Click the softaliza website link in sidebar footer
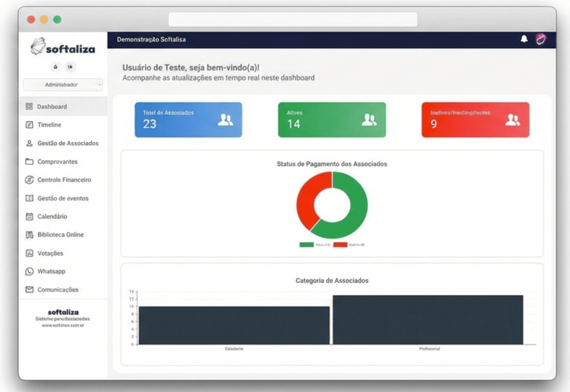This screenshot has width=570, height=392. pyautogui.click(x=63, y=325)
